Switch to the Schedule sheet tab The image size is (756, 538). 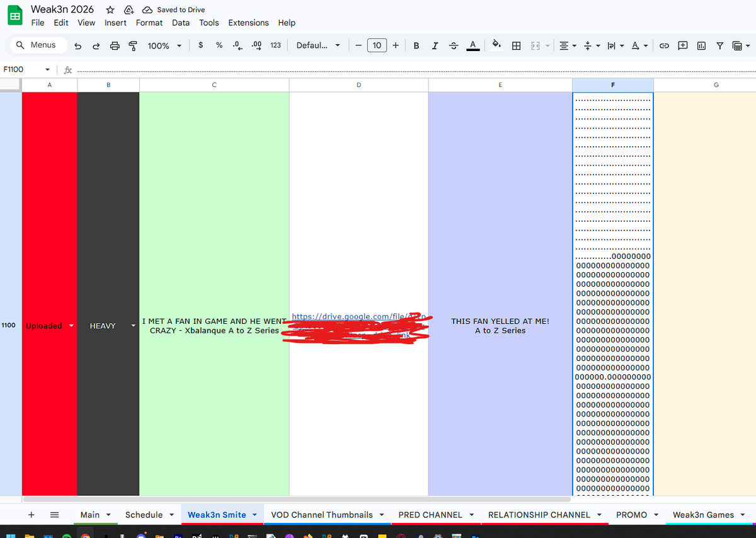click(144, 515)
